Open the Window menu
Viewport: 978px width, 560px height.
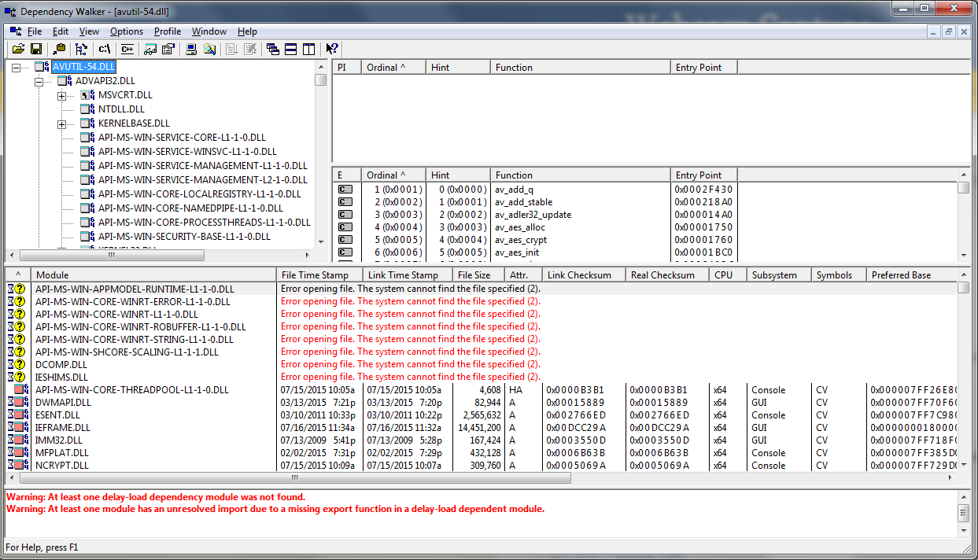click(209, 31)
